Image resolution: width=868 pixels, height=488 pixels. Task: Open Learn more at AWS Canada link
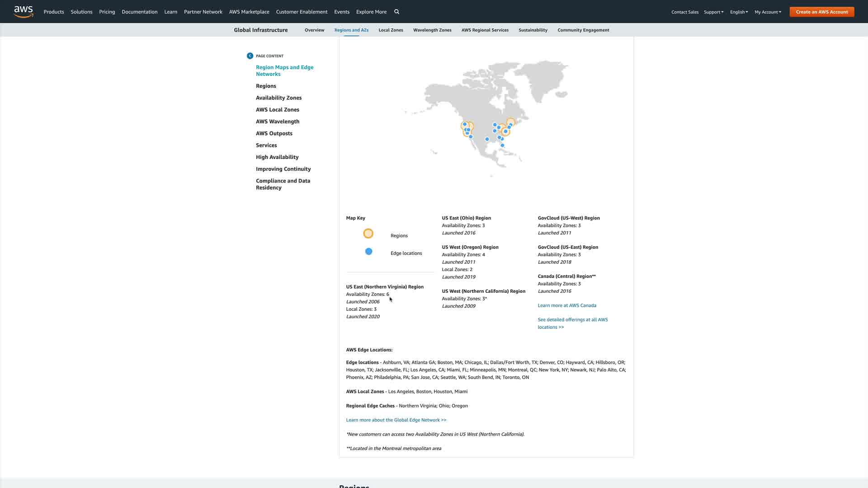point(566,305)
